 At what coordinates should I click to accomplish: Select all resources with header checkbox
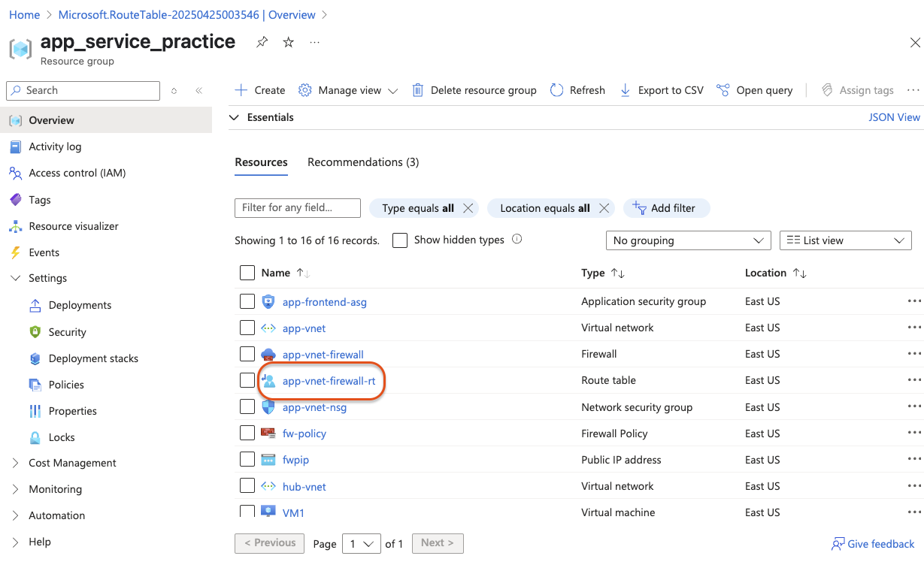[x=247, y=273]
